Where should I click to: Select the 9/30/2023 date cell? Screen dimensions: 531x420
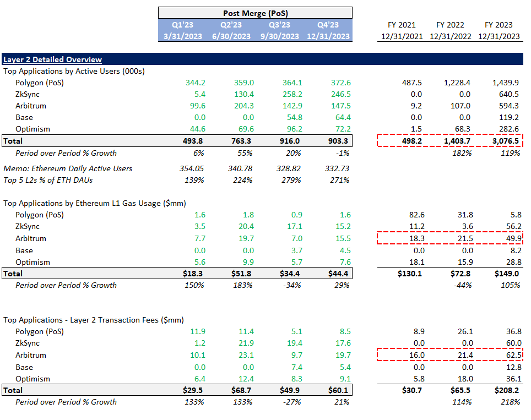280,36
